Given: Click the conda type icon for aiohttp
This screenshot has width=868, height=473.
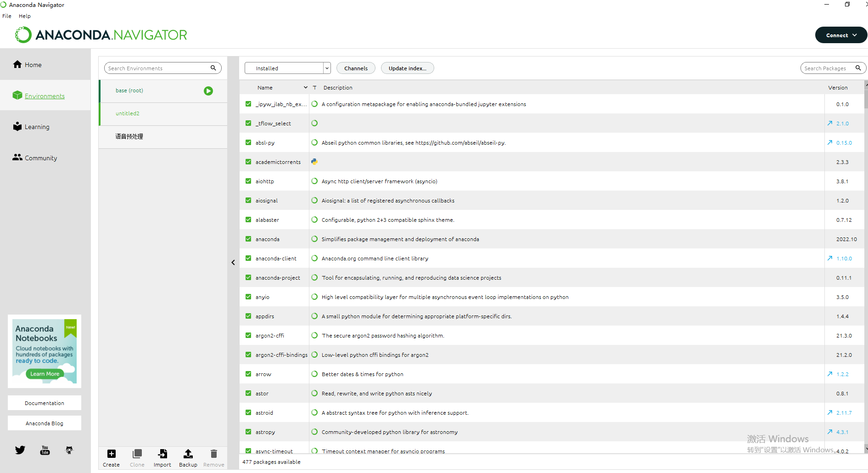Looking at the screenshot, I should (314, 181).
